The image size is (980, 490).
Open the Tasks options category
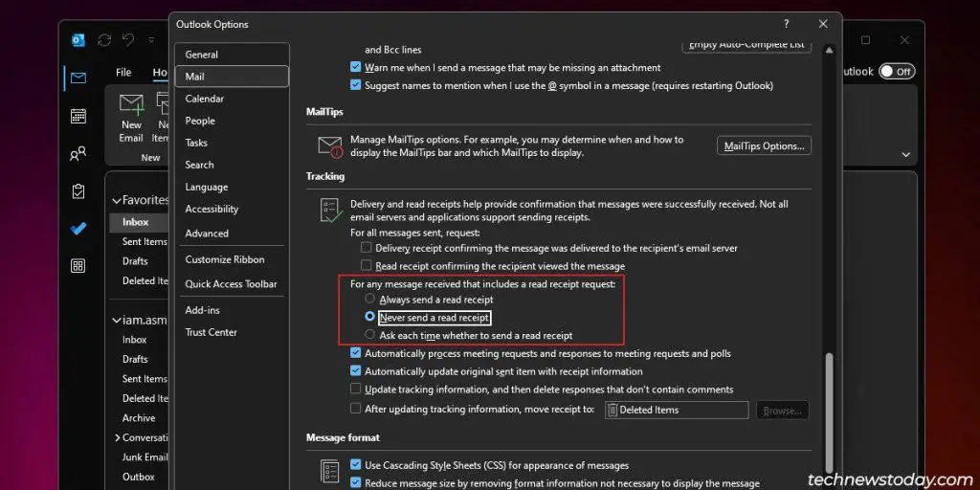[x=232, y=143]
